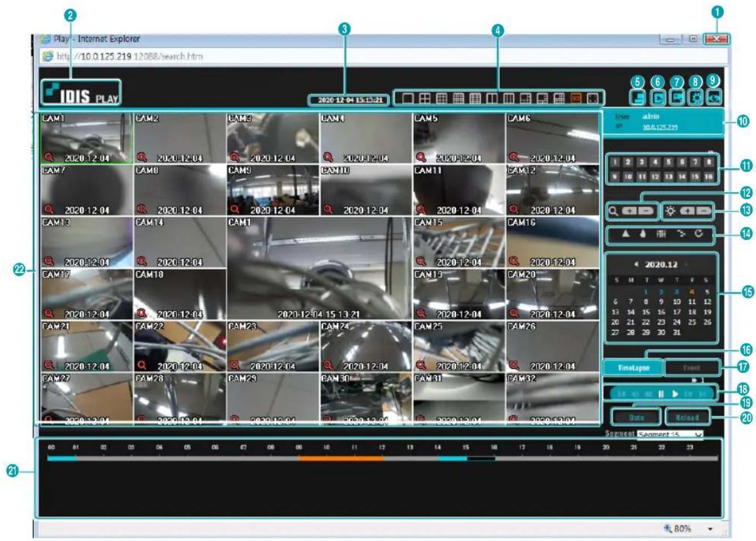Toggle camera button 4

click(x=655, y=162)
